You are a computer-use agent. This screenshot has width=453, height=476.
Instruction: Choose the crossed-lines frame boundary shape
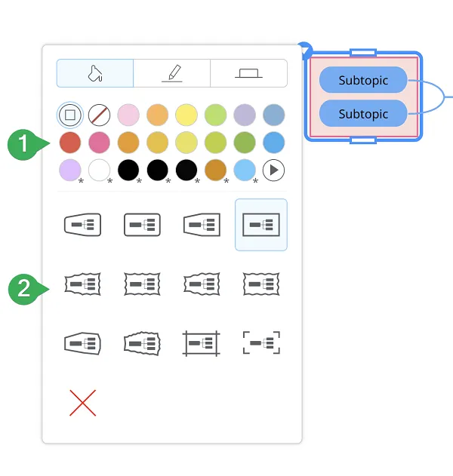(x=201, y=343)
